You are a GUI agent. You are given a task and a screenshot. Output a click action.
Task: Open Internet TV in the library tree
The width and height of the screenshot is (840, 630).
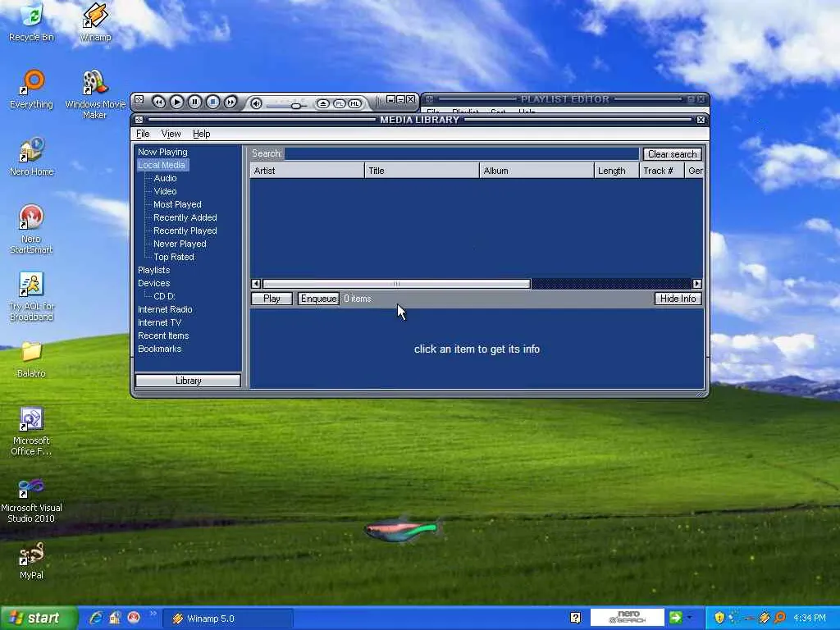160,322
